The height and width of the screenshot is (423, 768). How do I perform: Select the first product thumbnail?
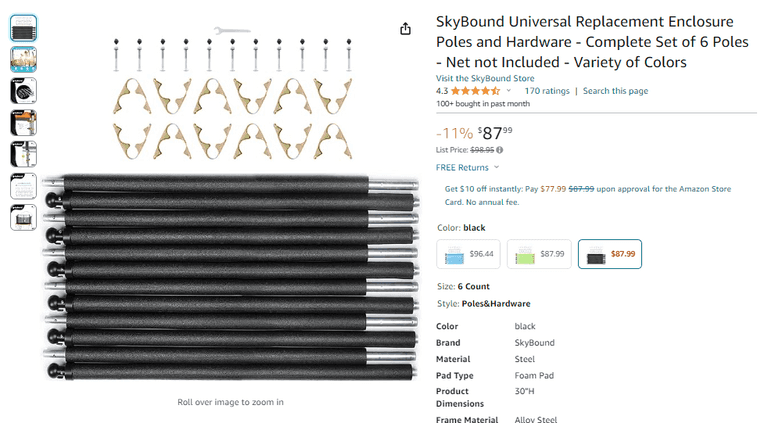click(24, 28)
